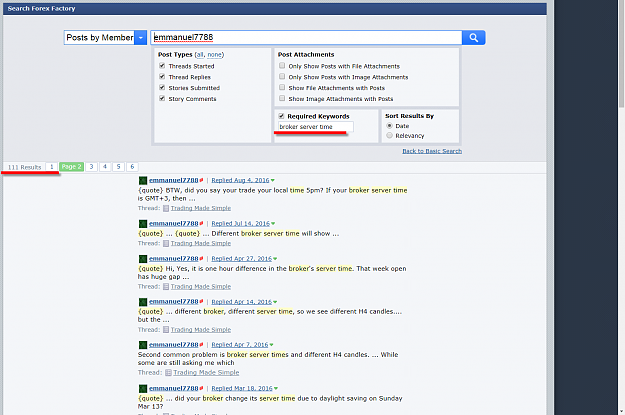
Task: Expand green arrow next to Aug 4, 2016
Action: point(273,181)
